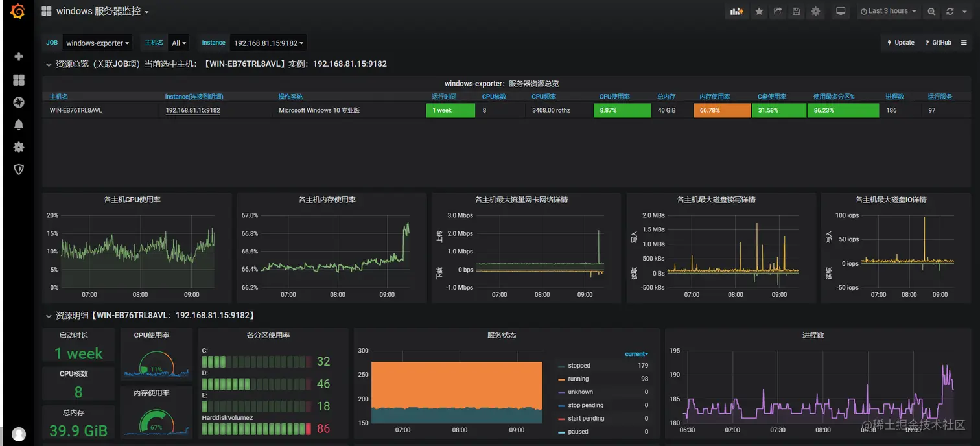Open the 主机名 All dropdown
This screenshot has height=446, width=980.
pos(179,43)
